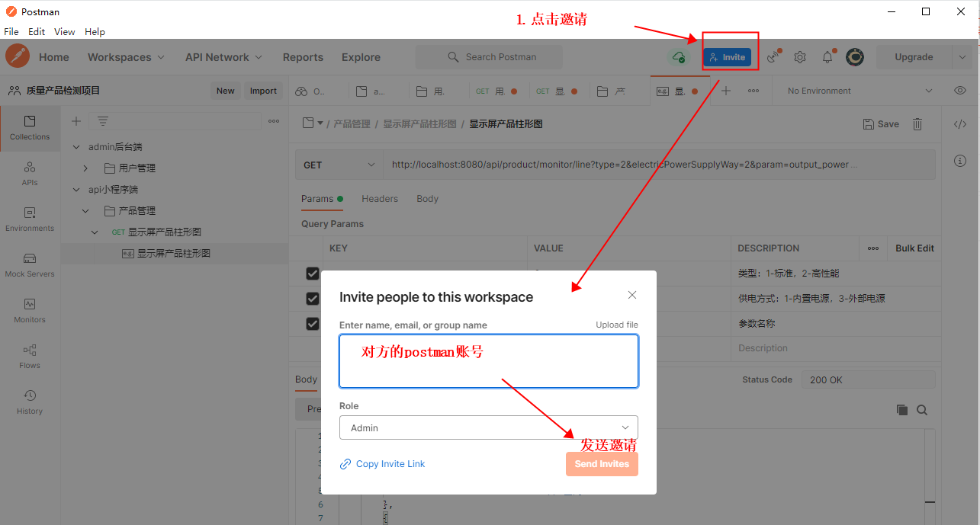The width and height of the screenshot is (980, 525).
Task: Expand the 用户管理 folder
Action: click(x=85, y=168)
